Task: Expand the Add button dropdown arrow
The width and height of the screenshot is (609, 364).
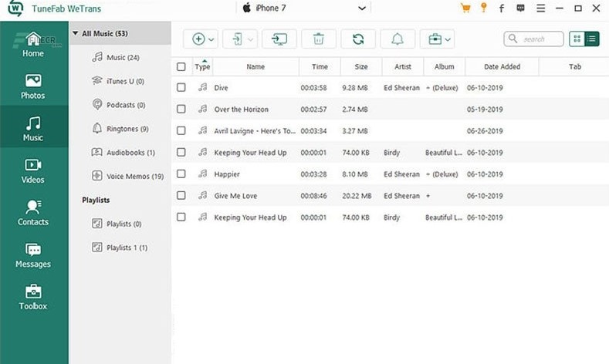Action: [x=211, y=39]
